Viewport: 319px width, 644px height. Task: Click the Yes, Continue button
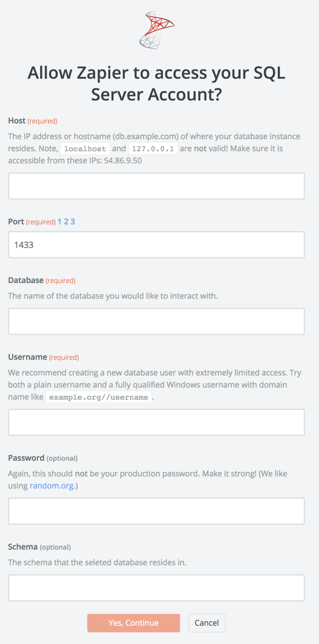click(134, 623)
